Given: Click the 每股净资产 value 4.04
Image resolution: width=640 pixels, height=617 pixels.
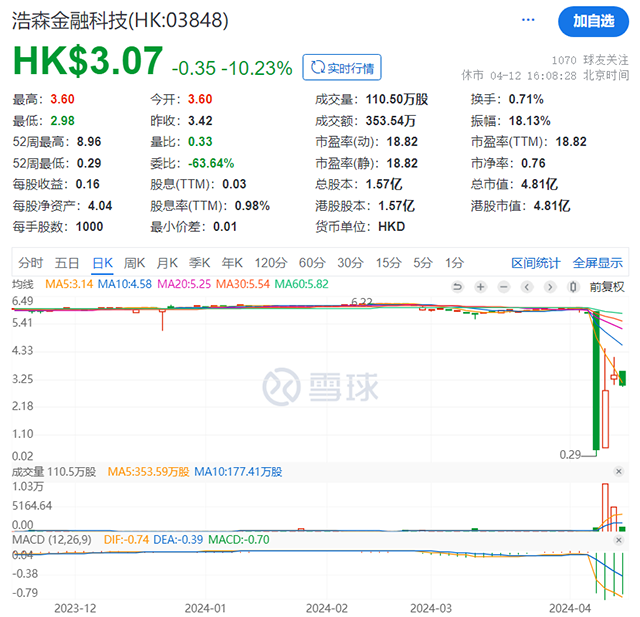Looking at the screenshot, I should [x=100, y=206].
